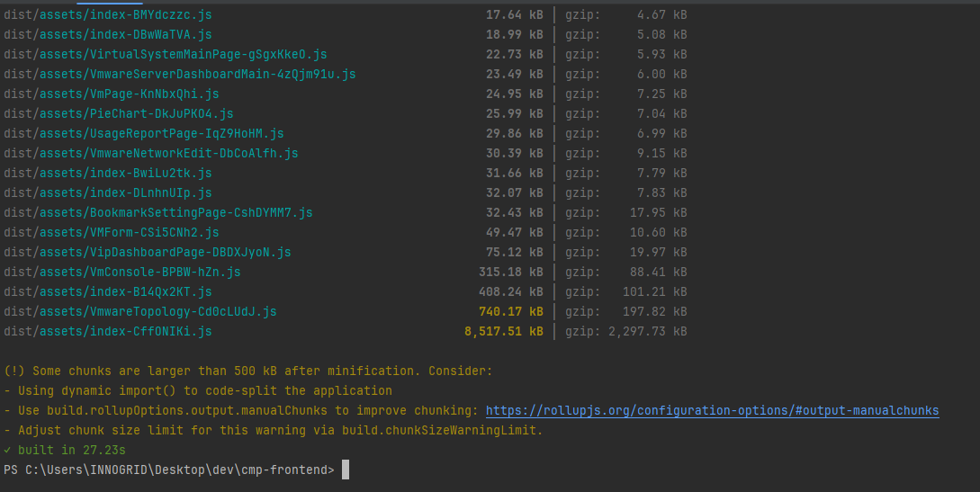Click the gzip value '101.21 kB'
980x492 pixels.
coord(654,291)
